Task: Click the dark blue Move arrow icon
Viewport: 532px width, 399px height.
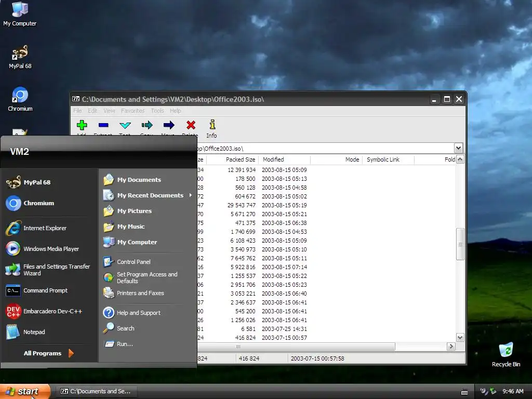Action: [x=169, y=125]
